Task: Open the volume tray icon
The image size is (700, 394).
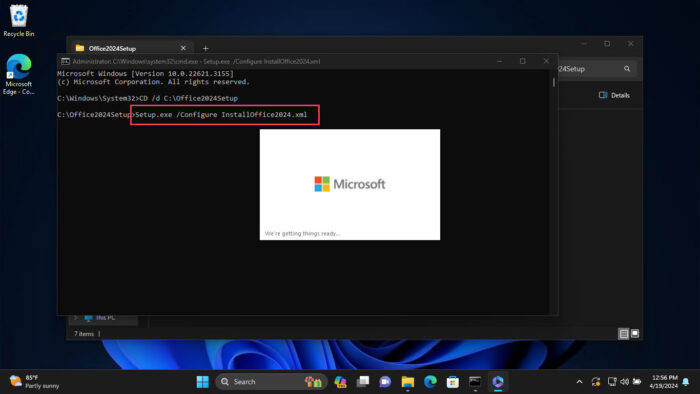Action: pyautogui.click(x=625, y=382)
